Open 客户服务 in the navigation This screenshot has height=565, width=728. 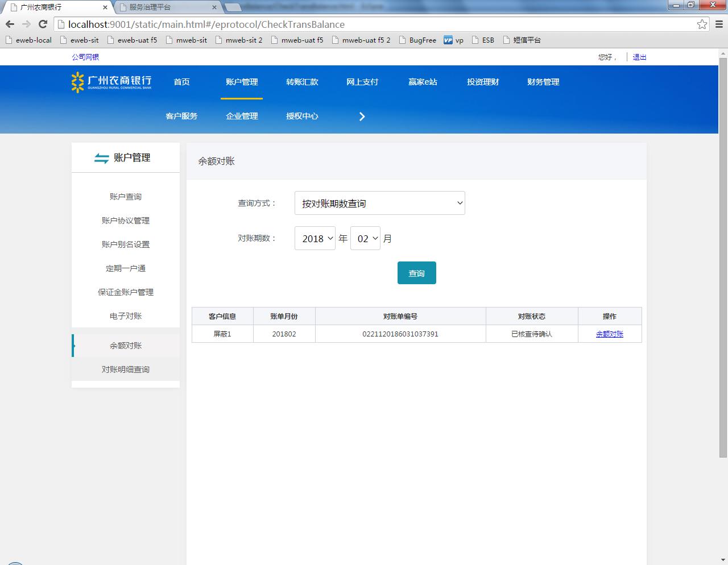181,116
